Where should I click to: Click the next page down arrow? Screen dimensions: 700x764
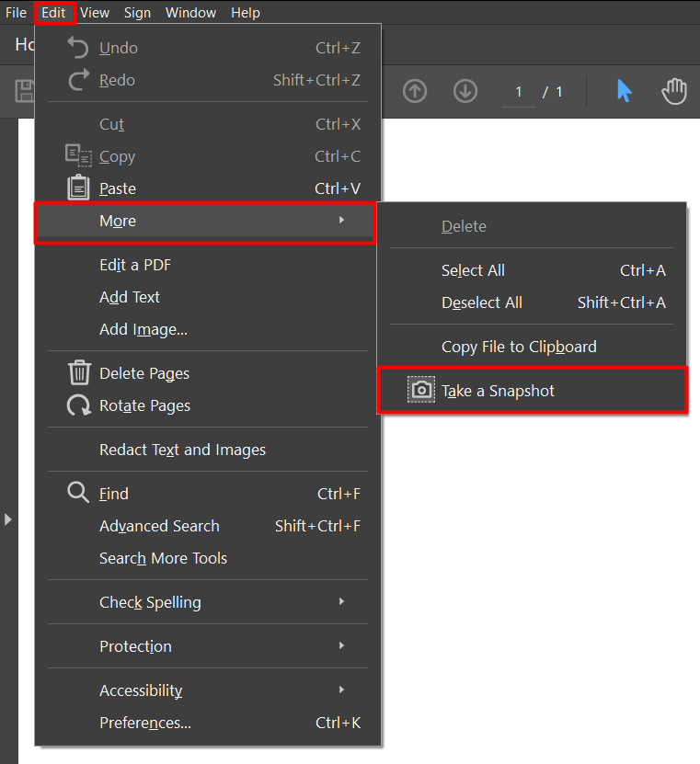point(465,92)
